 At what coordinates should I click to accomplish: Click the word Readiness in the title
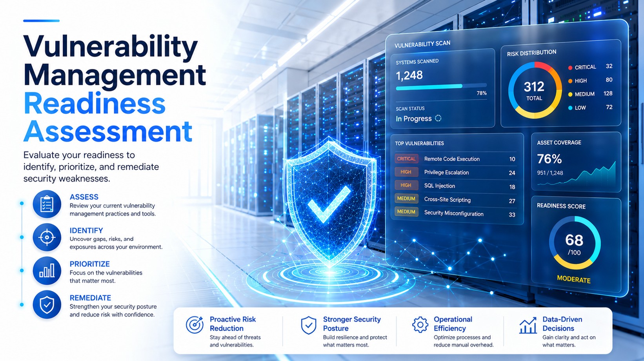coord(95,104)
